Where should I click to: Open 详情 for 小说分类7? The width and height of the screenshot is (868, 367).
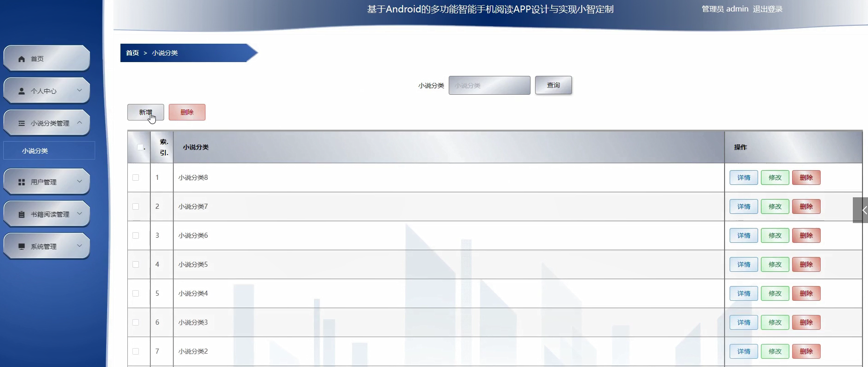pos(744,206)
